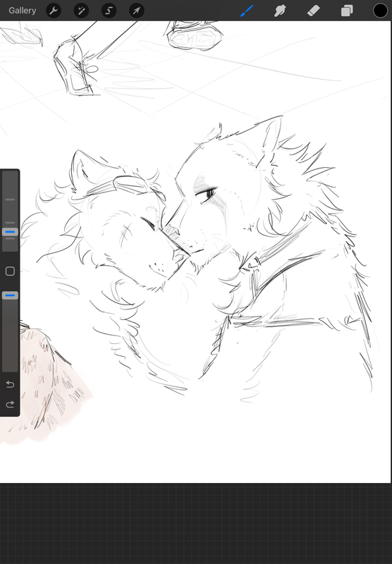392x564 pixels.
Task: Return to the Gallery
Action: coord(23,11)
